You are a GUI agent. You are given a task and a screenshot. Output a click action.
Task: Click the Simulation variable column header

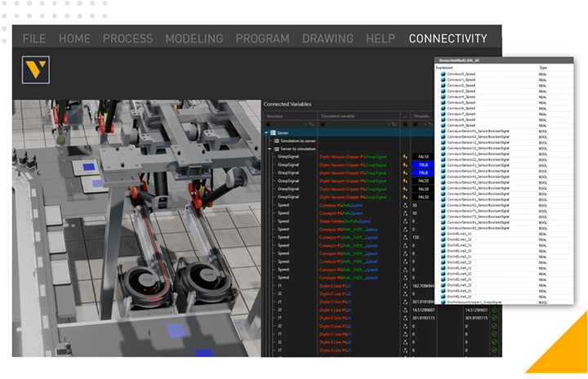pos(339,116)
